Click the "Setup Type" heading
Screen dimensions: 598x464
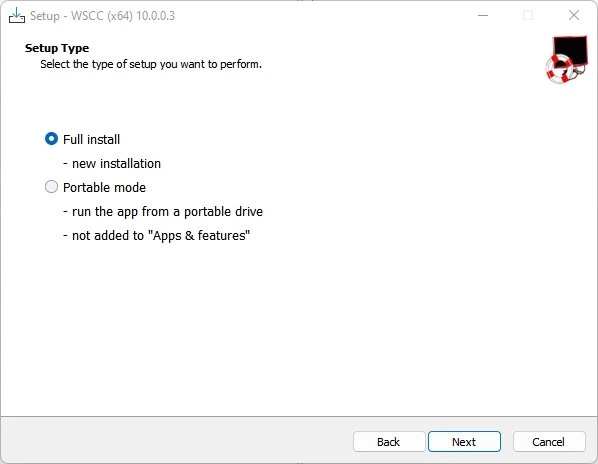click(57, 48)
